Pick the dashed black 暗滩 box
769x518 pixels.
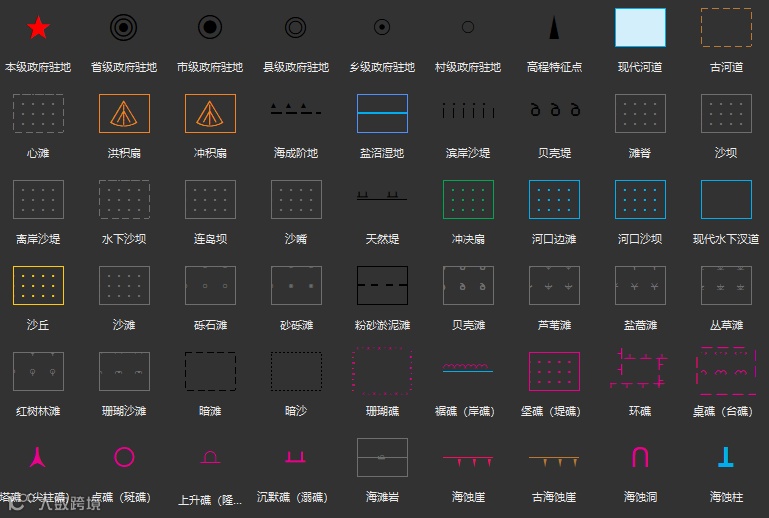tap(210, 371)
